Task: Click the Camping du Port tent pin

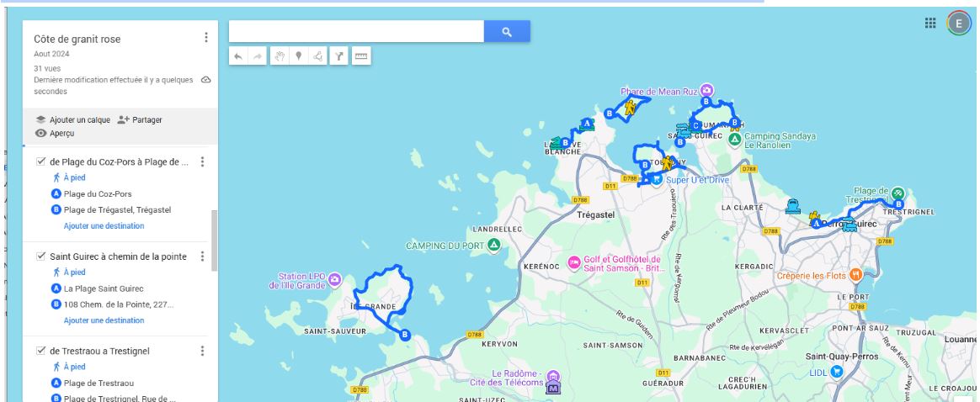Action: 494,246
